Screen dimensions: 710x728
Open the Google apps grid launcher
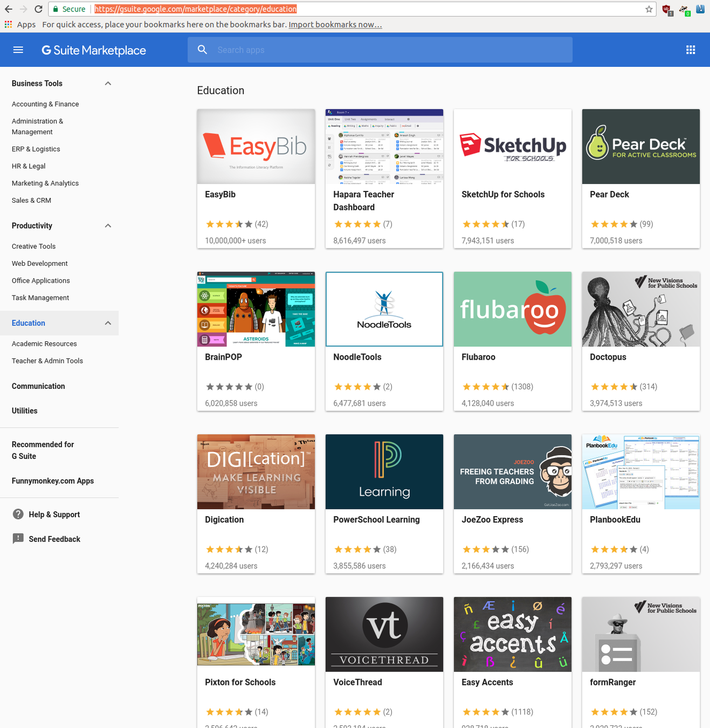click(691, 50)
